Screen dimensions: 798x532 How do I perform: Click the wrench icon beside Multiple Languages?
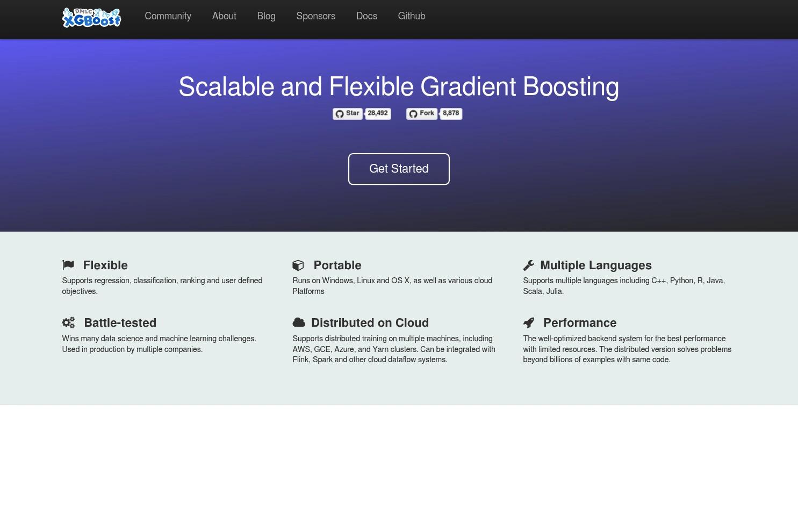point(529,265)
